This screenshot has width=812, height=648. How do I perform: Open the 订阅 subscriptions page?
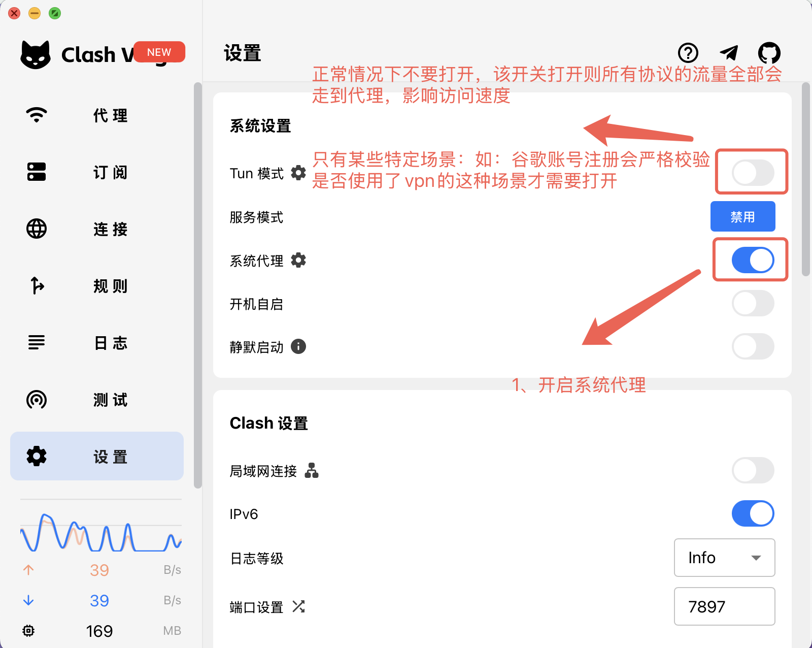(97, 172)
